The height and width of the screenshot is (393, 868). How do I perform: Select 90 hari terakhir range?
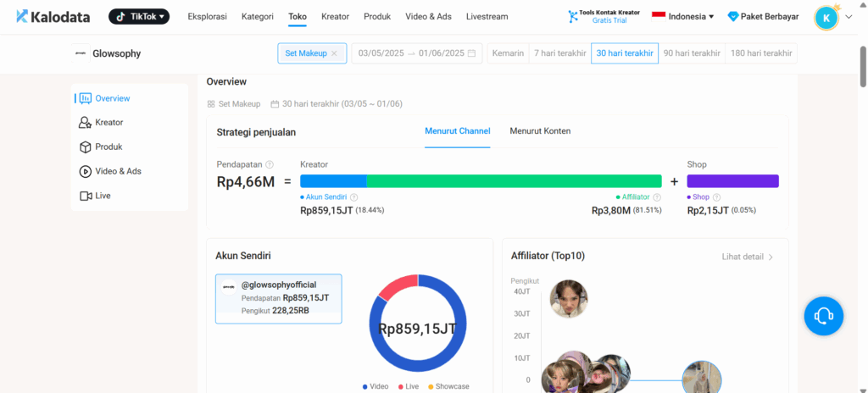pyautogui.click(x=692, y=53)
